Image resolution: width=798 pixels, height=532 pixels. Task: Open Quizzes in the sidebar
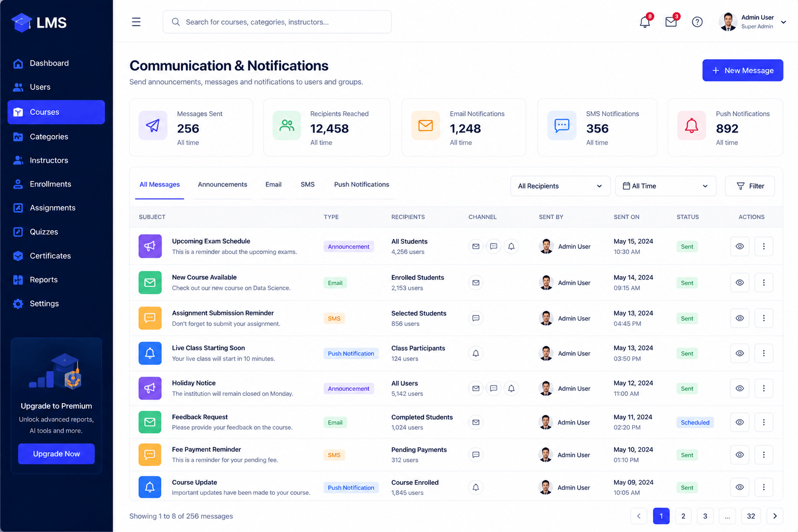click(x=56, y=232)
